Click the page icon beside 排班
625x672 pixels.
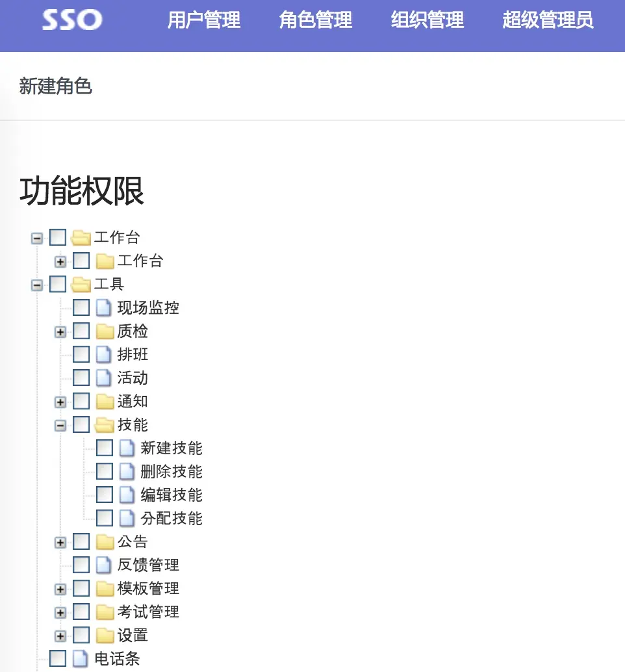coord(103,354)
